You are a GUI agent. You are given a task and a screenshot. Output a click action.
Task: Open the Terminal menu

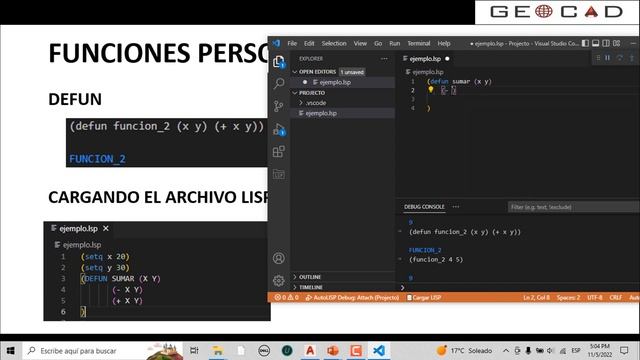[419, 43]
